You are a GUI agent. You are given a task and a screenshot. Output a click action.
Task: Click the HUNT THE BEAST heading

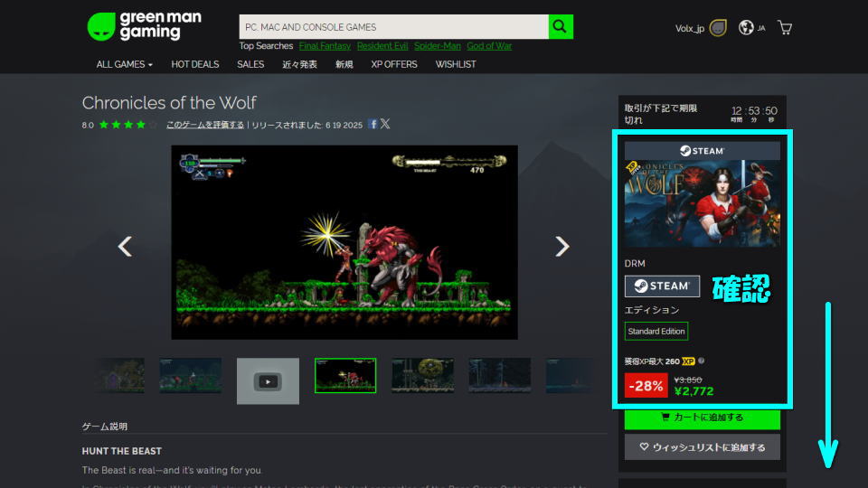pyautogui.click(x=122, y=451)
